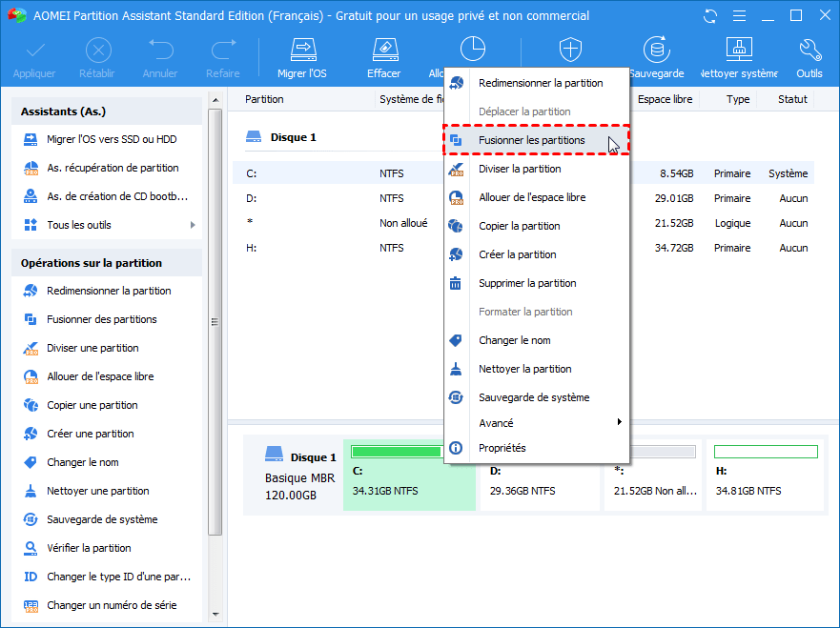Select Fusionner des partitions in sidebar
This screenshot has width=840, height=628.
tap(101, 319)
